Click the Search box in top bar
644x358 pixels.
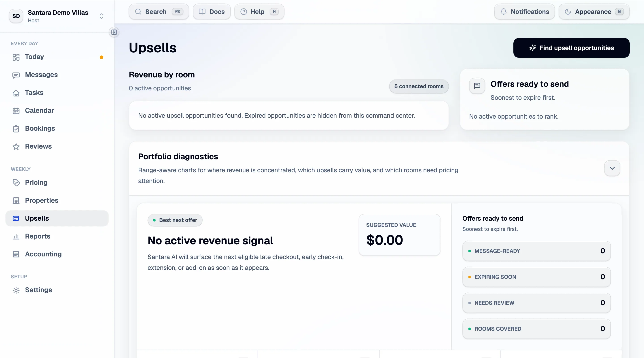[159, 11]
